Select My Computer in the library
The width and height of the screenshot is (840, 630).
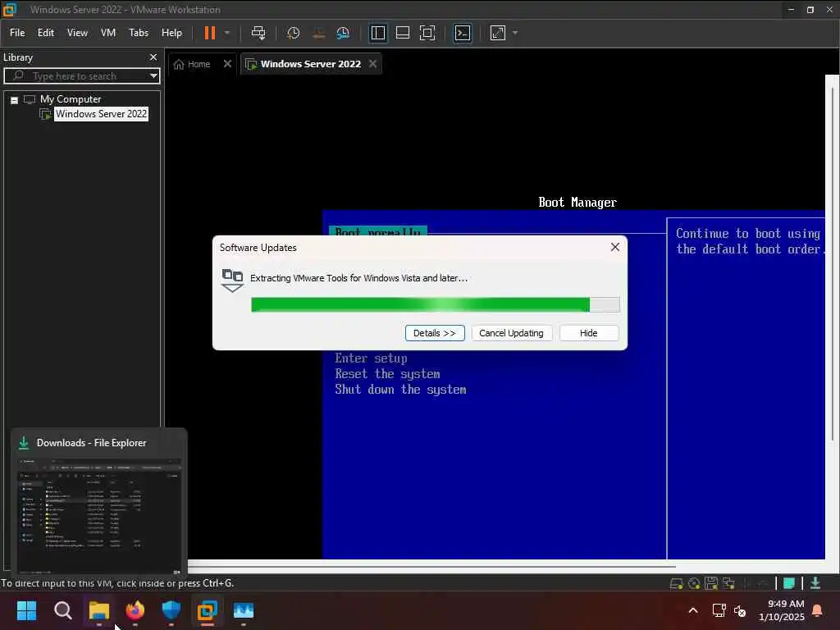(71, 99)
